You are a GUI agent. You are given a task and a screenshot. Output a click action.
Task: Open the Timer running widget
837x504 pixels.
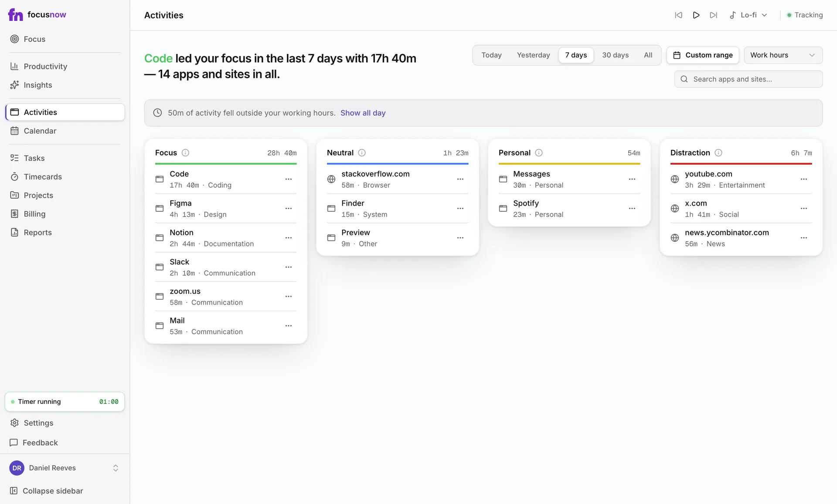pyautogui.click(x=65, y=402)
